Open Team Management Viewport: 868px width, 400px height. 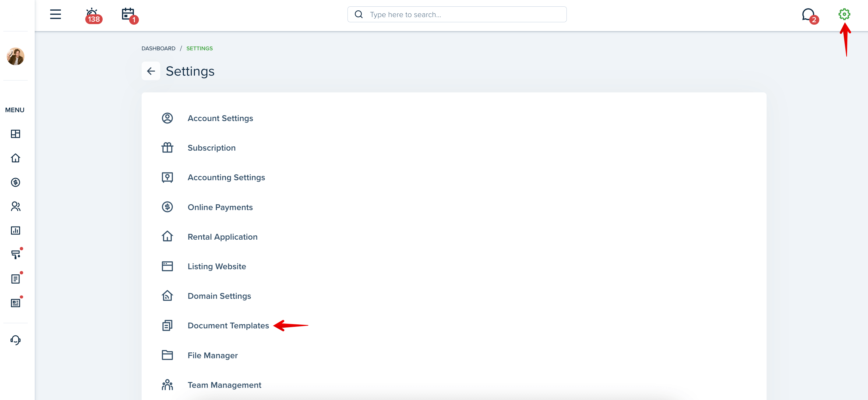224,385
